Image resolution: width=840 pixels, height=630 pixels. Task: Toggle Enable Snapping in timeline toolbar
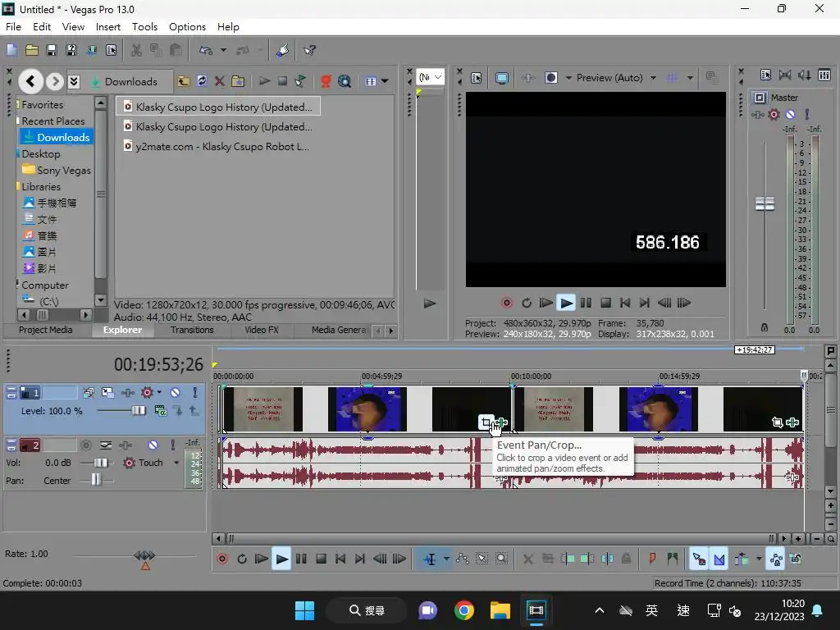pyautogui.click(x=700, y=559)
